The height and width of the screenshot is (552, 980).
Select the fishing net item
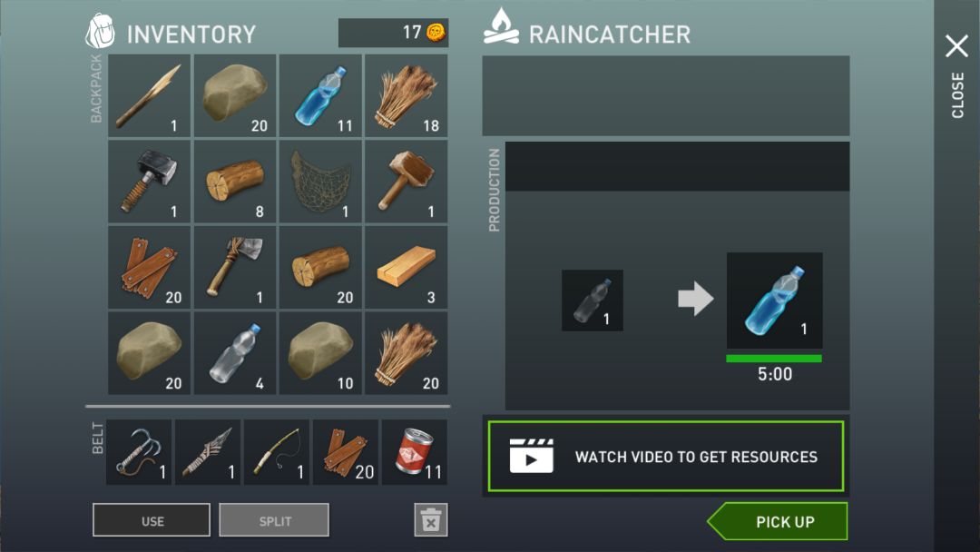click(320, 182)
